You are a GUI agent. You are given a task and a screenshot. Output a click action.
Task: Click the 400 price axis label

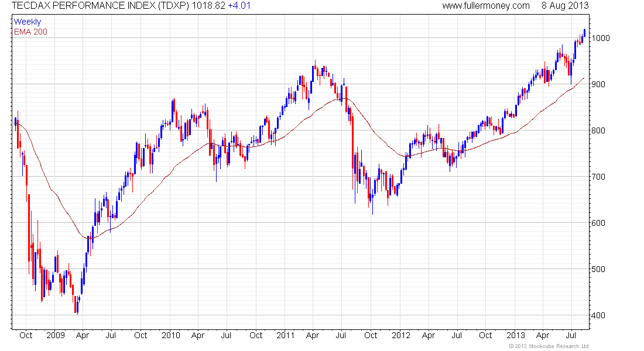click(x=598, y=315)
